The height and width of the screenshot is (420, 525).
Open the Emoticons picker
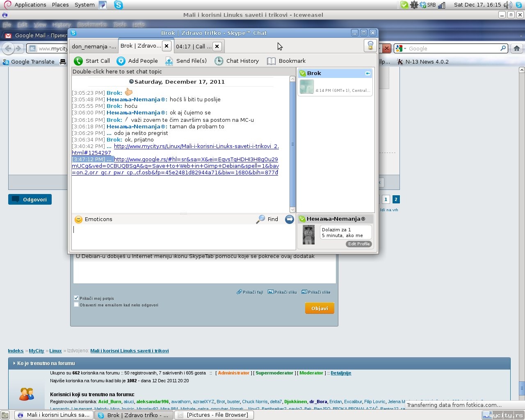point(94,219)
